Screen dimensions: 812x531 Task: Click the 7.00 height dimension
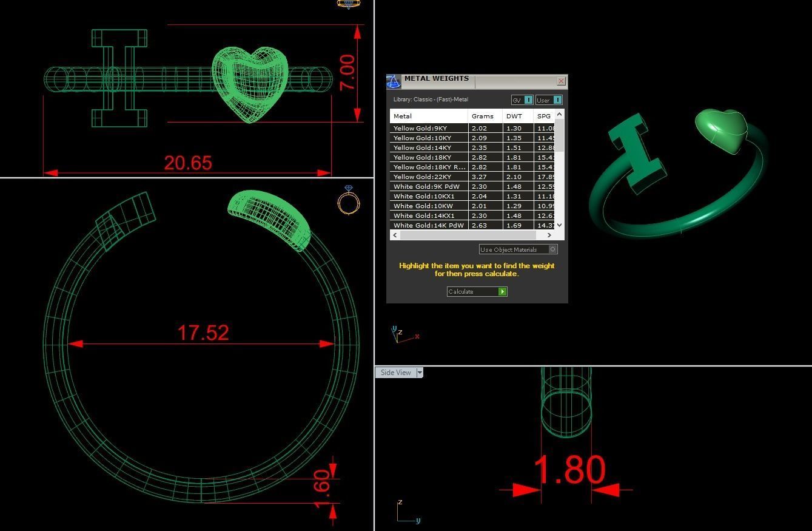tap(347, 73)
